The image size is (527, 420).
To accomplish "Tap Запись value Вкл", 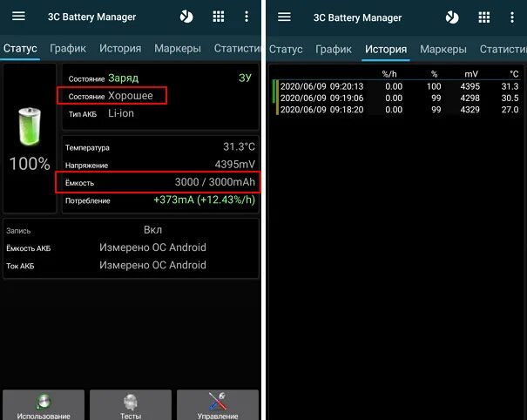I will point(152,230).
